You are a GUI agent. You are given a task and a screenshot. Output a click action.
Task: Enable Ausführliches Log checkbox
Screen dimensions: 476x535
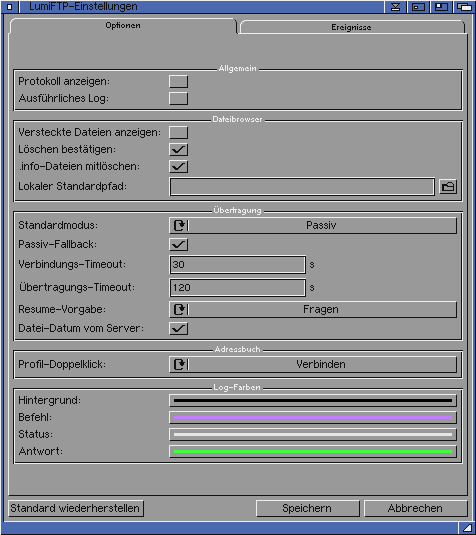[178, 99]
